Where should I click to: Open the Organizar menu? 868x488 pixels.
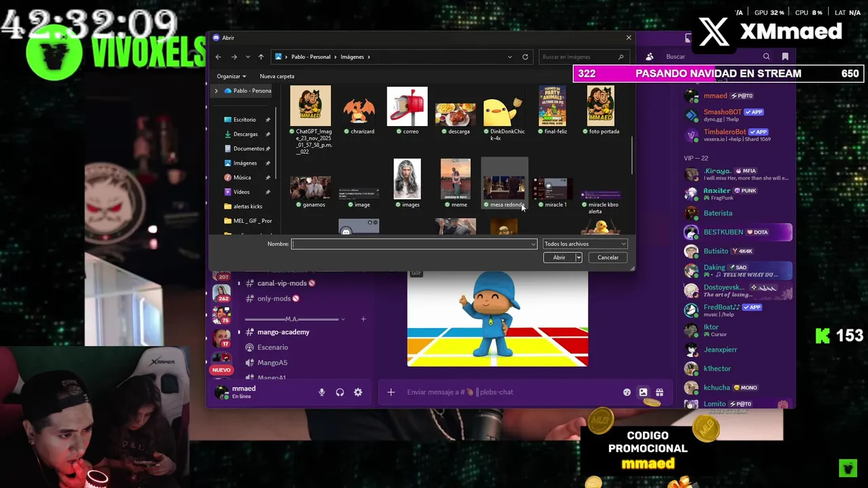[231, 77]
